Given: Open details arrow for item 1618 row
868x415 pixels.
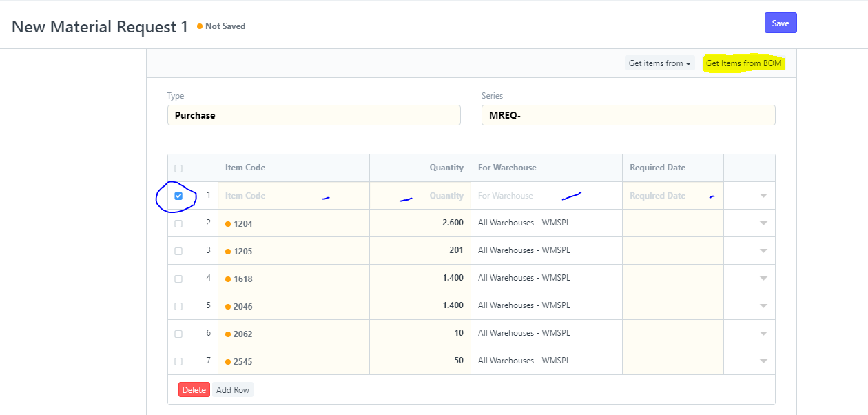Looking at the screenshot, I should (763, 279).
